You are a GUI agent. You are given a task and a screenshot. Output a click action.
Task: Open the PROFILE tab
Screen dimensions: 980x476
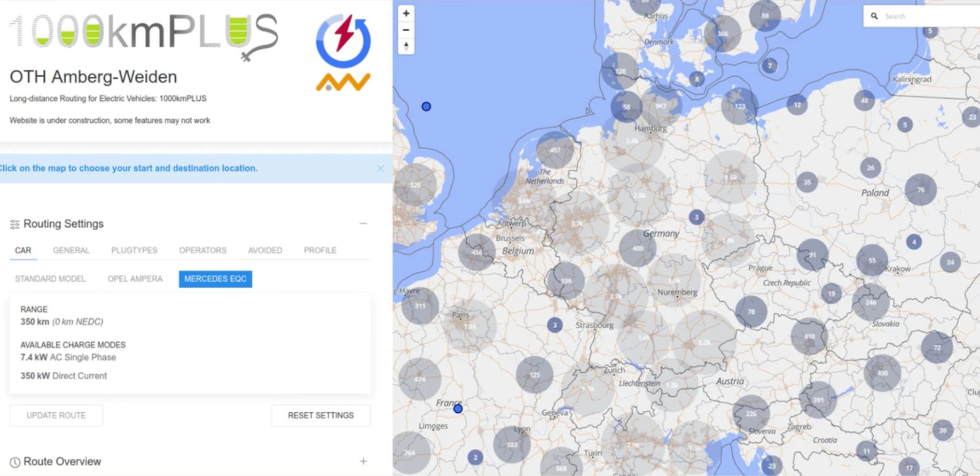coord(320,250)
